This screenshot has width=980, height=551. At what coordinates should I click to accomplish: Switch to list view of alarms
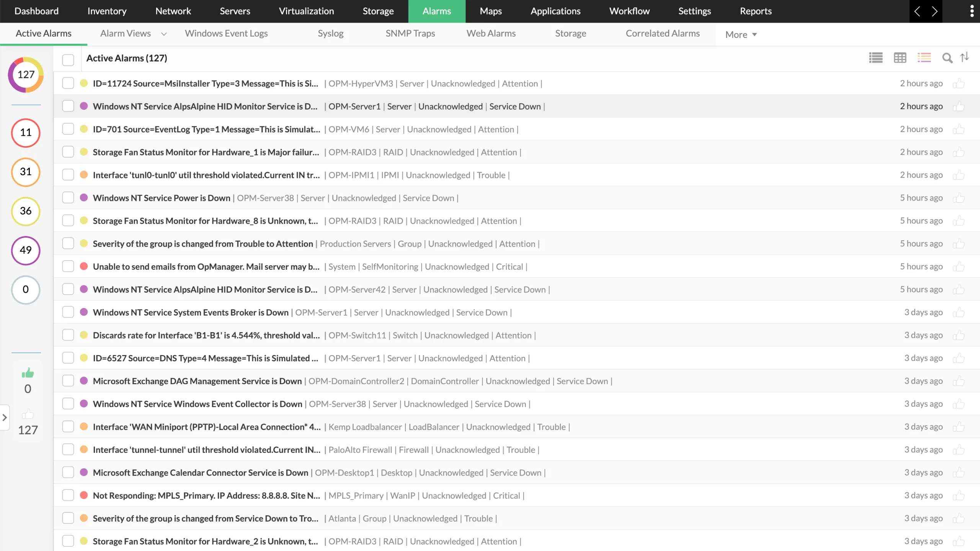coord(876,58)
